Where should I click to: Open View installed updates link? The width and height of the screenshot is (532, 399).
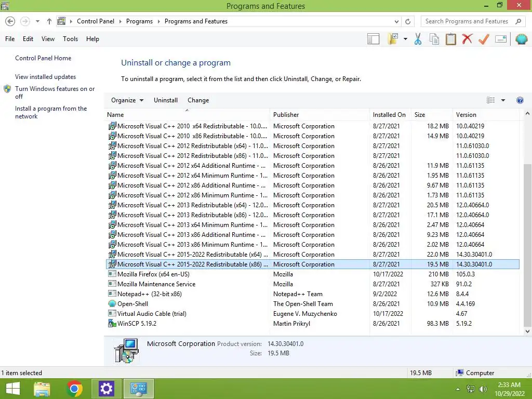coord(46,77)
